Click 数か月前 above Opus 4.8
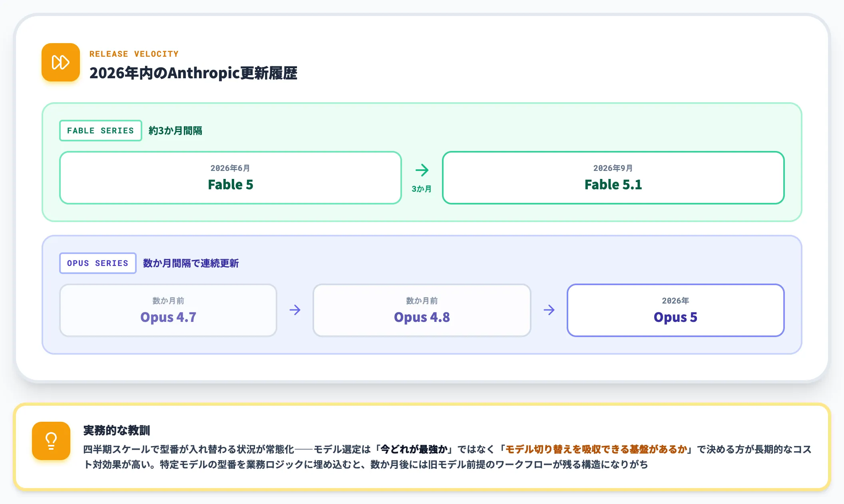Screen dimensions: 844x504 [x=422, y=301]
